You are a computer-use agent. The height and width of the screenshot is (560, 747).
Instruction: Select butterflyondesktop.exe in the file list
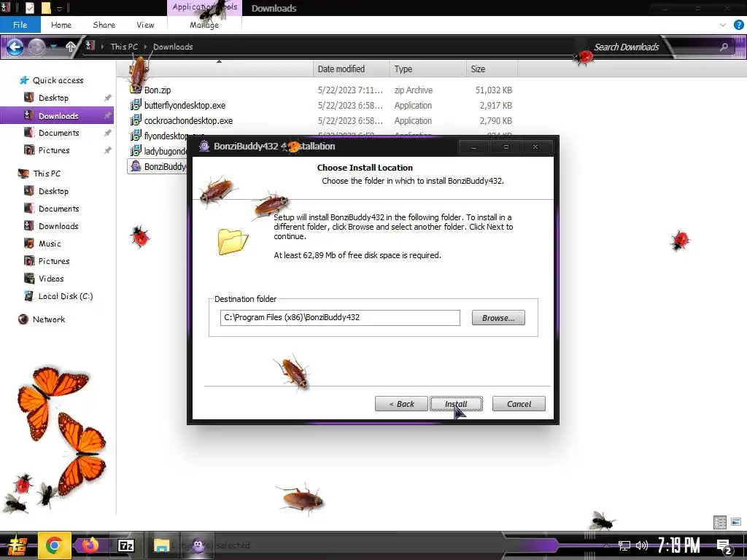click(x=185, y=105)
